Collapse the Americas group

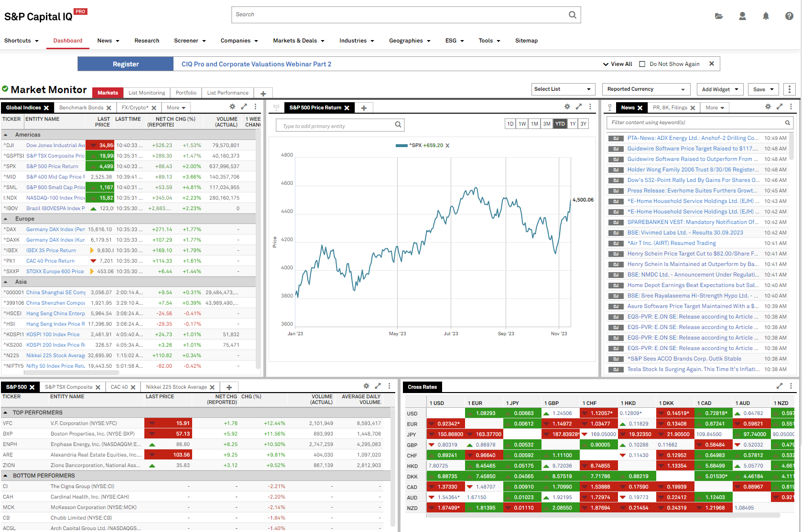(6, 135)
